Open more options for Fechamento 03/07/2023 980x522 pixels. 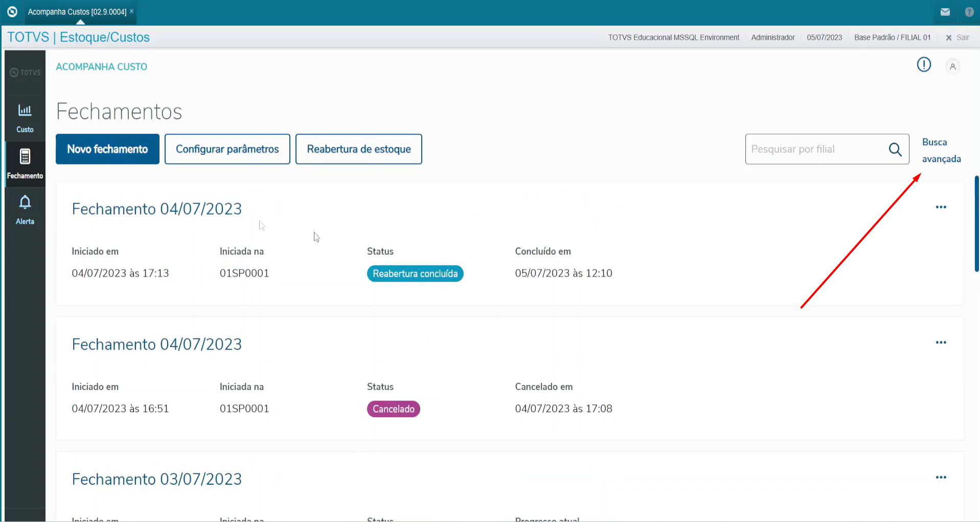pyautogui.click(x=941, y=478)
